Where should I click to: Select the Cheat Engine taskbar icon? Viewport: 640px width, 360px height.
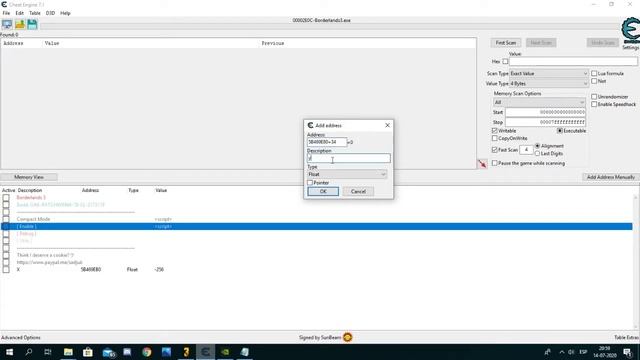(x=205, y=352)
